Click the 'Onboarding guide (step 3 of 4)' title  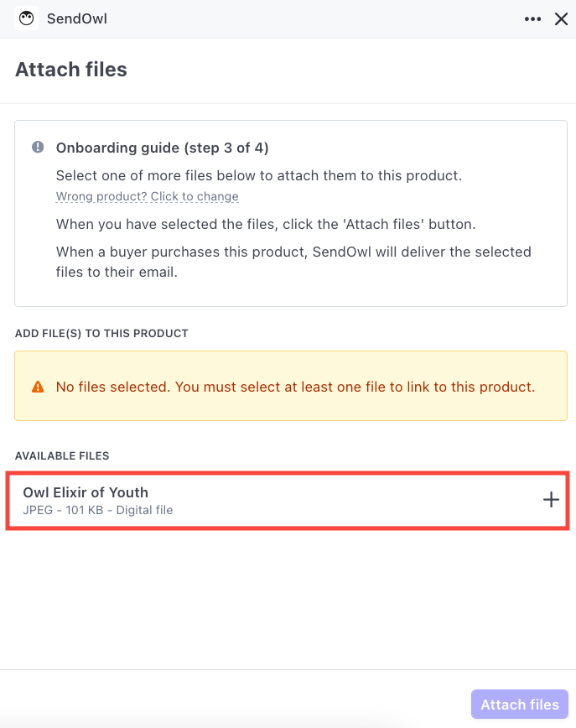[x=162, y=148]
